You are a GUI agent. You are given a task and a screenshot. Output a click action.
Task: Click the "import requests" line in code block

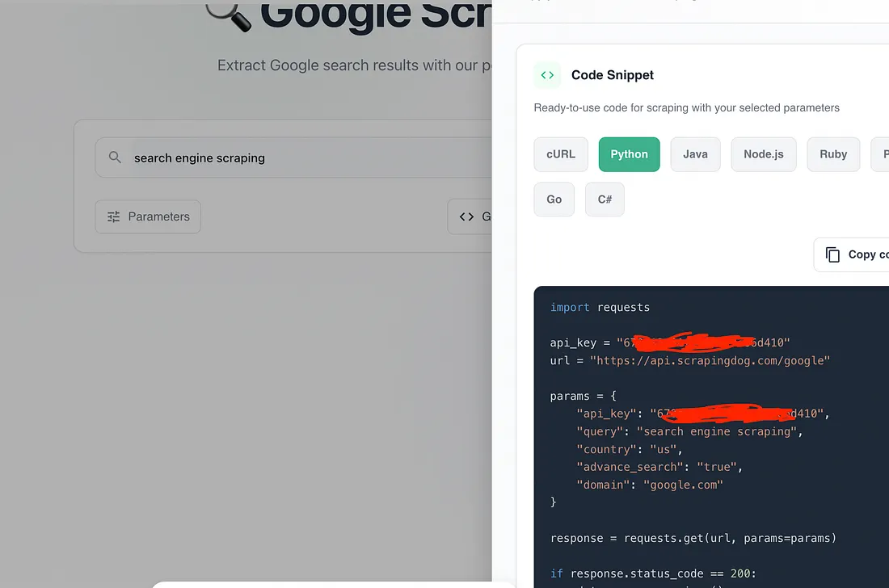[600, 307]
